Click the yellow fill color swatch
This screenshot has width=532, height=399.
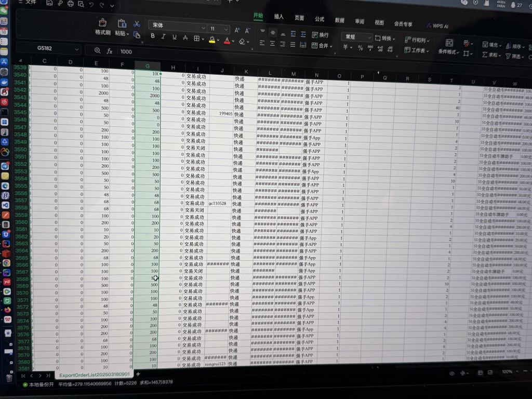212,39
